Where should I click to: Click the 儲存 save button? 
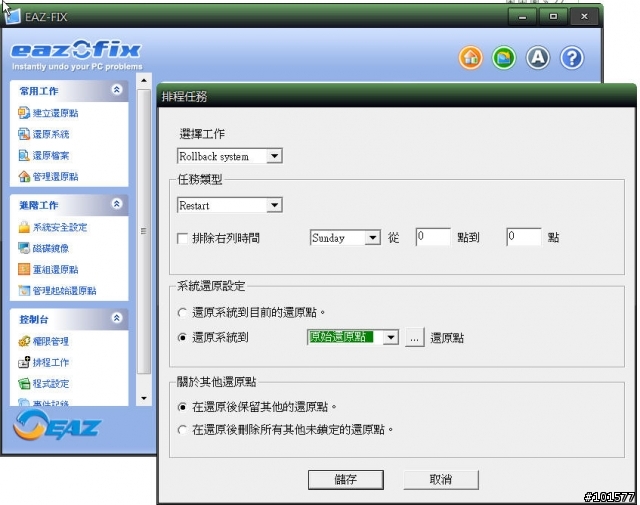346,479
